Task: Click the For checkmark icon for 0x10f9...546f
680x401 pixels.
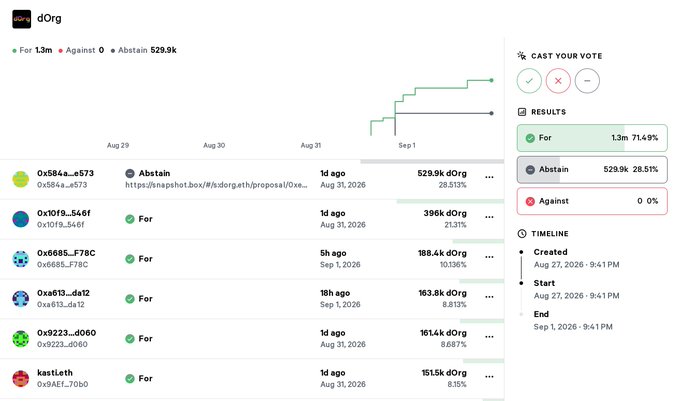Action: click(130, 219)
